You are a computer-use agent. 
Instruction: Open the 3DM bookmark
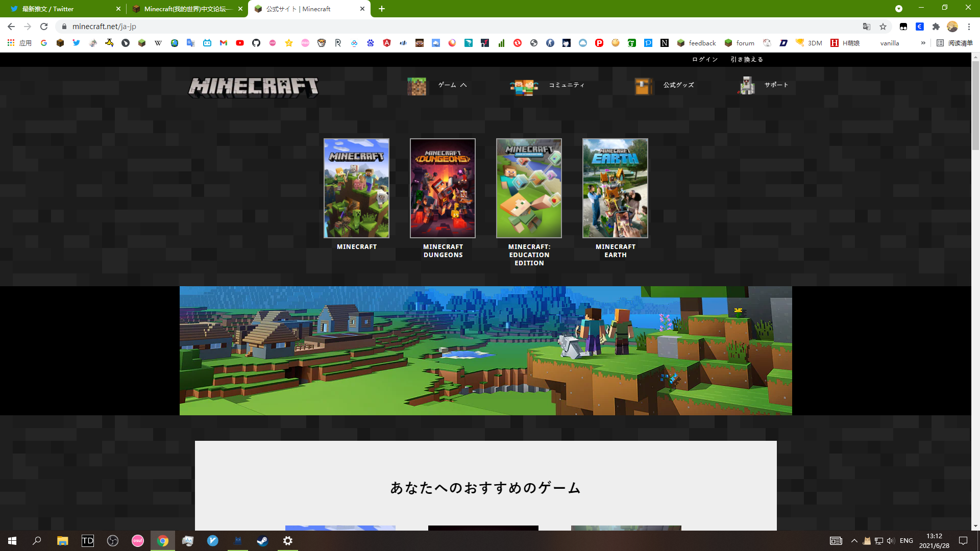pyautogui.click(x=809, y=43)
